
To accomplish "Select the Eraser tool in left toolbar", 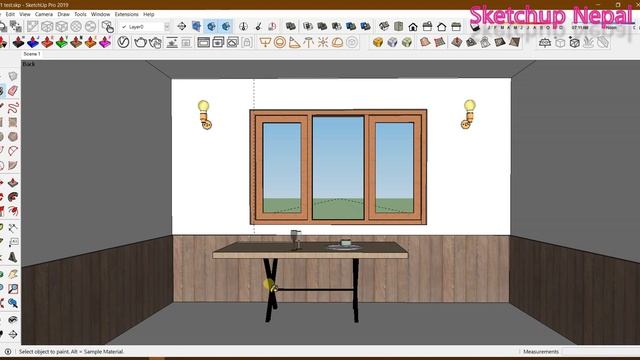I will click(13, 91).
